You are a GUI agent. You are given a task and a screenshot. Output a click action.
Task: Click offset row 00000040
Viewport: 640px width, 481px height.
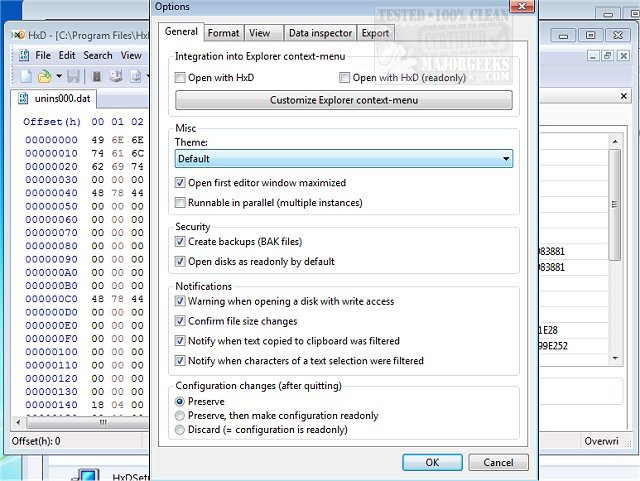pos(51,193)
